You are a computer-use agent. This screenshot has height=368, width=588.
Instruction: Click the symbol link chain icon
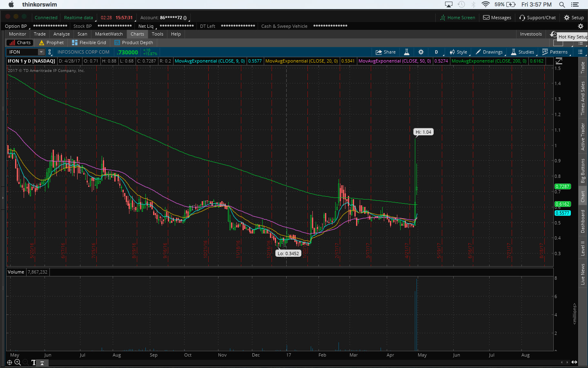coord(50,52)
